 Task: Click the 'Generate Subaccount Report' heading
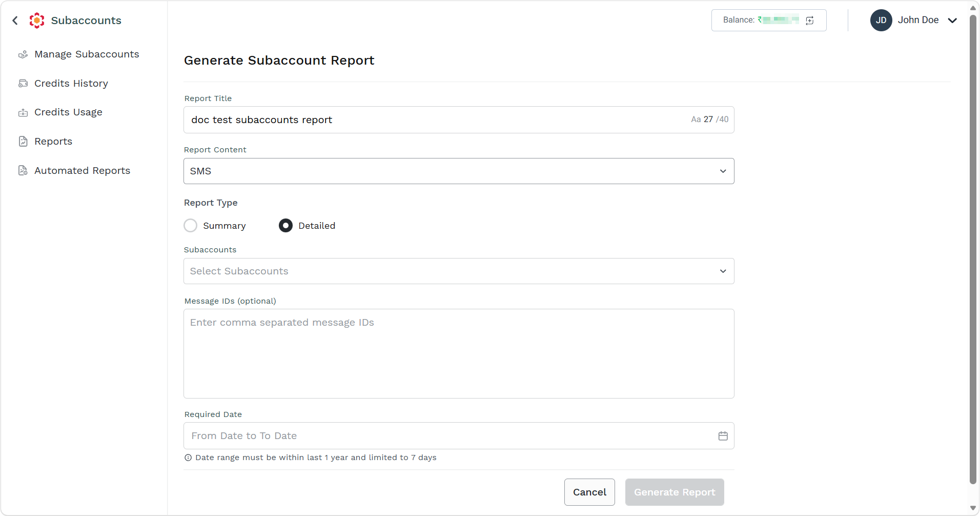pyautogui.click(x=279, y=61)
